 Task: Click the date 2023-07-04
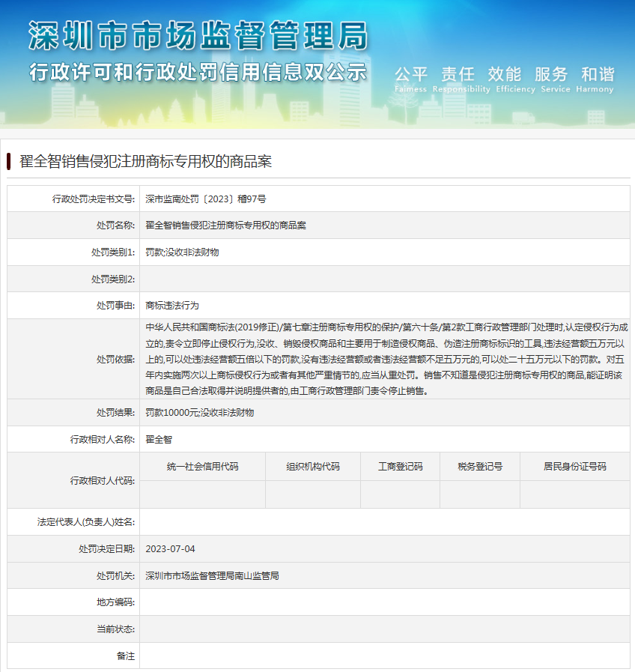pos(170,549)
